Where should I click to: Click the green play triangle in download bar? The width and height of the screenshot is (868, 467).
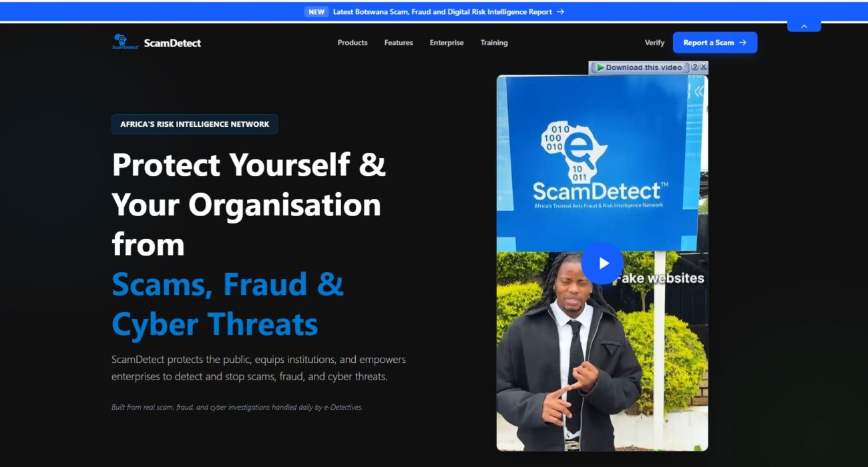pos(600,67)
